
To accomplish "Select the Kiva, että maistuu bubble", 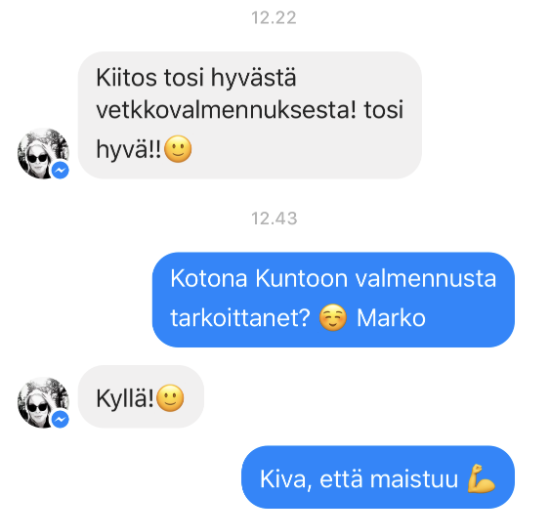I will tap(378, 477).
